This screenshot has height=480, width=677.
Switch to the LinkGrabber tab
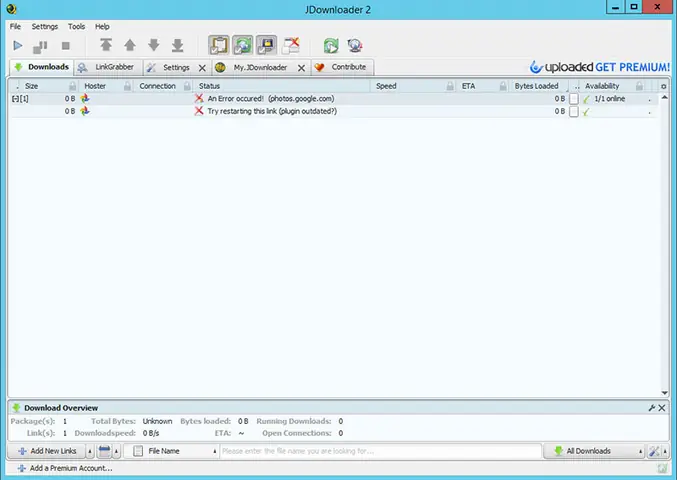tap(108, 67)
